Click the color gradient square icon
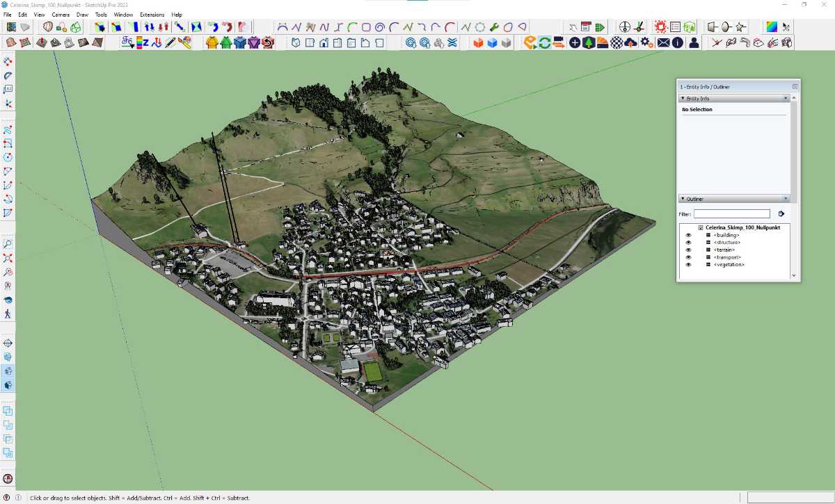Screen dimensions: 835x504 coord(771,27)
